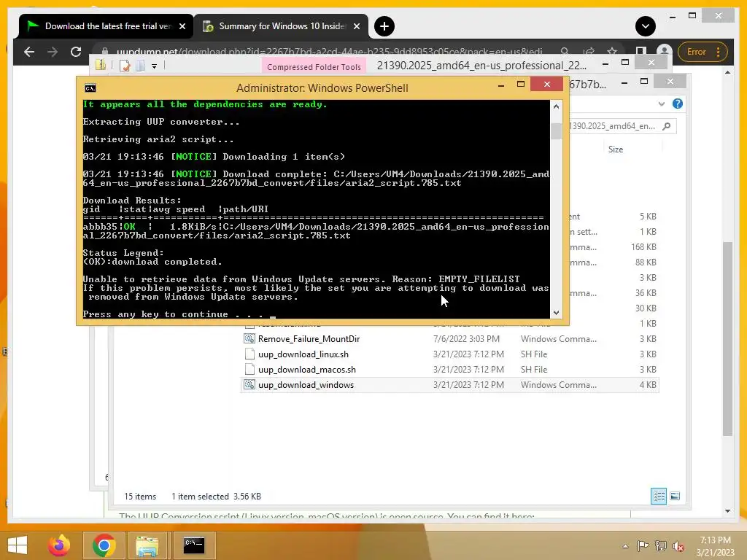Open Chrome from the taskbar

pos(104,545)
